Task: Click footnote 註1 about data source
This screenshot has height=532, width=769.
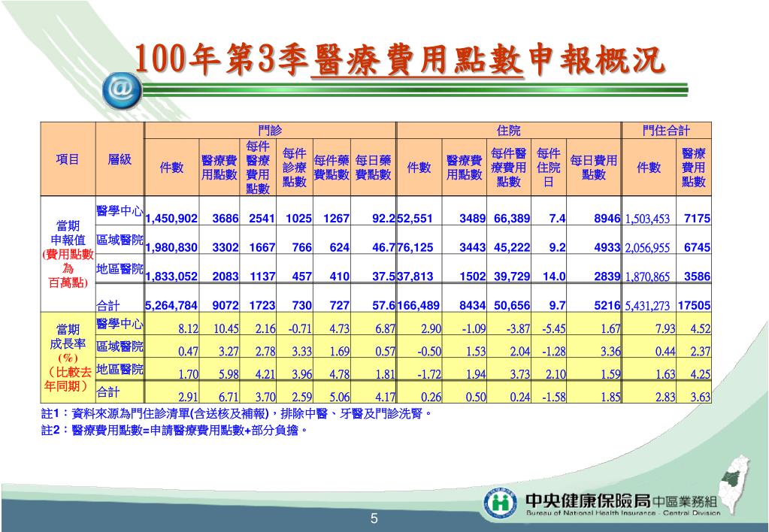Action: coord(236,414)
